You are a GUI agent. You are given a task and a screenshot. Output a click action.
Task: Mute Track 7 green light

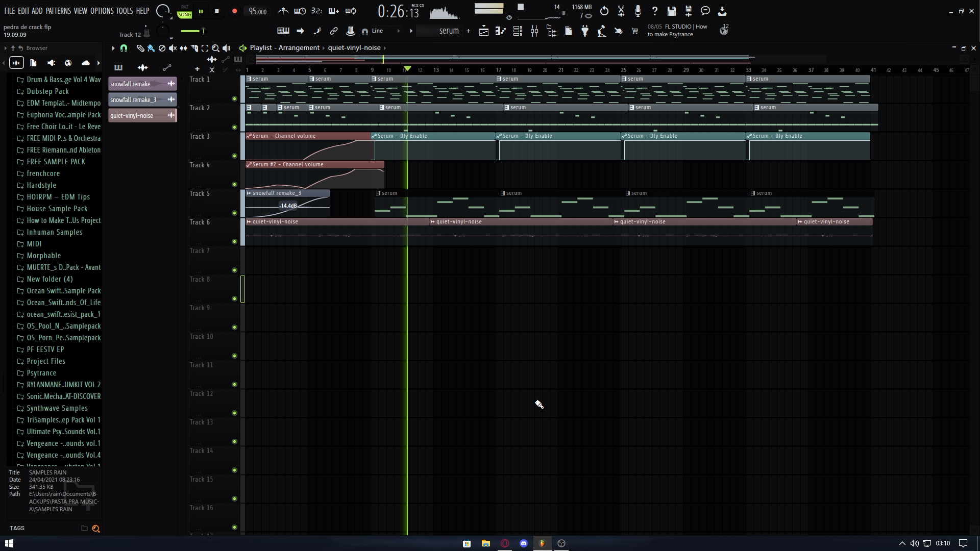point(234,270)
